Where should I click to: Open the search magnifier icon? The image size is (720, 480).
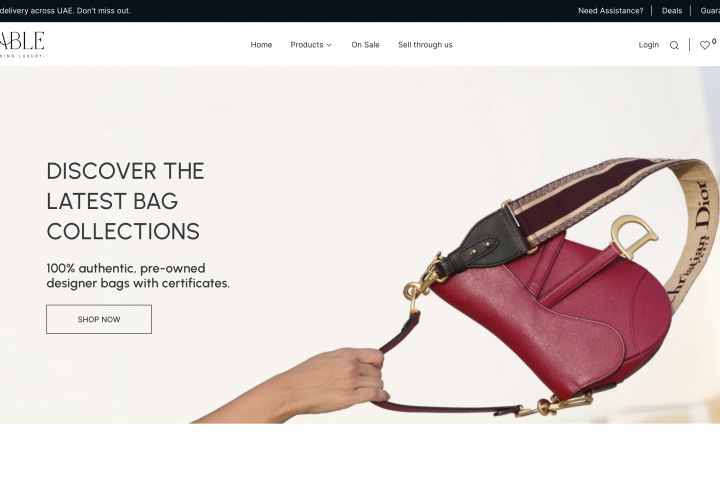pos(674,45)
